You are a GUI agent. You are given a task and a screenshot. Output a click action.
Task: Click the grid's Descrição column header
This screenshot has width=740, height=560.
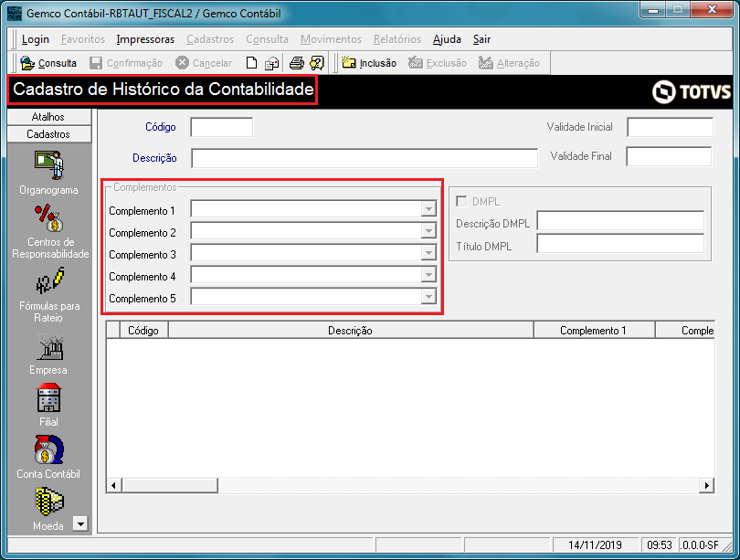click(351, 330)
